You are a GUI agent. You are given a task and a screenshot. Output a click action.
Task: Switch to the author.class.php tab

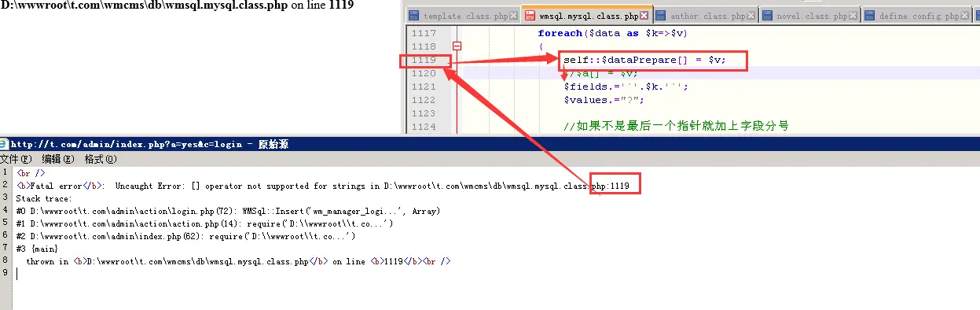[x=708, y=16]
